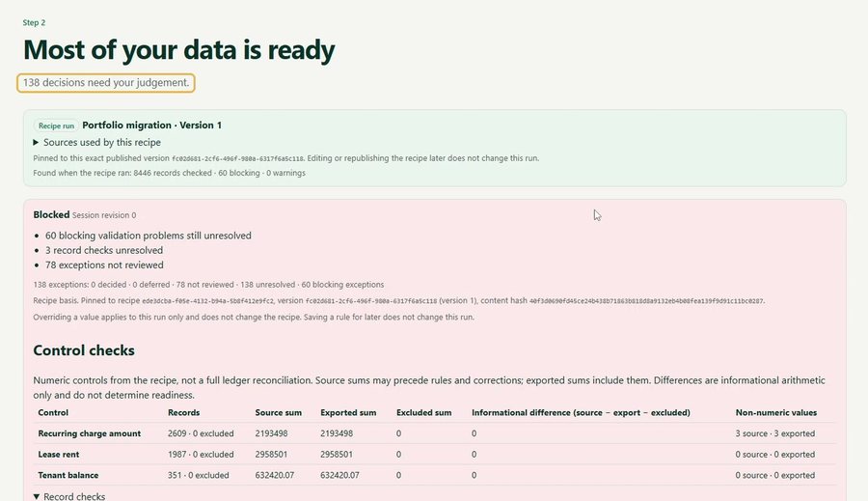Click 'Pinned to this exact published version' line
Viewport: 868px width, 501px height.
(285, 158)
